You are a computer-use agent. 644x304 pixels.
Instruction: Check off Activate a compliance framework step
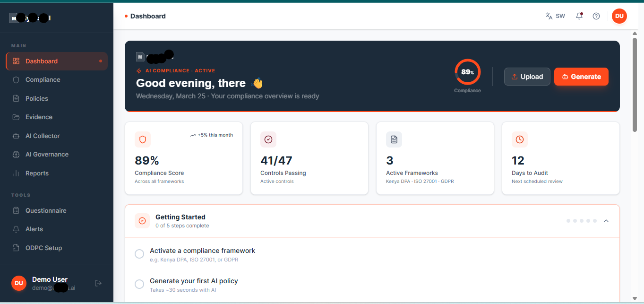pyautogui.click(x=139, y=254)
